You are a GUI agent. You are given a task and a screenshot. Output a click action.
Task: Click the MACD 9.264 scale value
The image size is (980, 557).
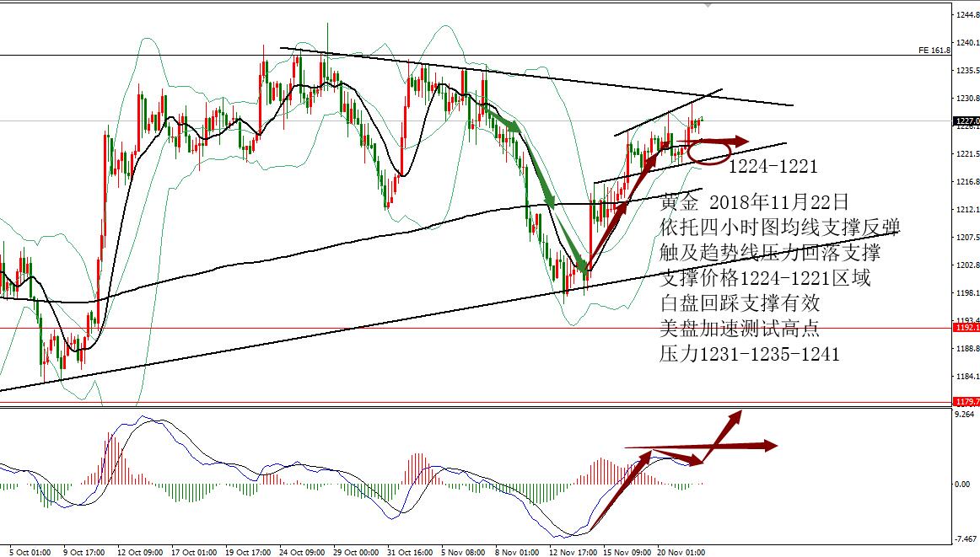point(964,414)
